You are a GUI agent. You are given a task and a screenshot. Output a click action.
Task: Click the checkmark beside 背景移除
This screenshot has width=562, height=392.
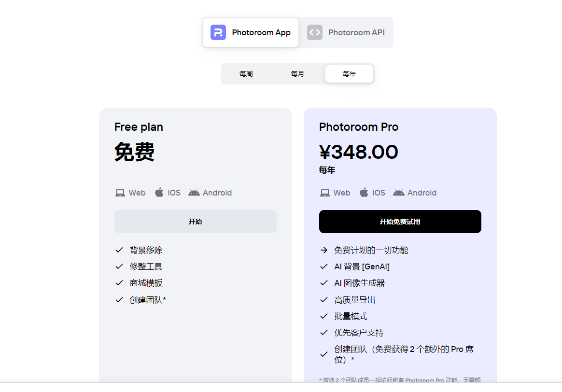(x=119, y=250)
